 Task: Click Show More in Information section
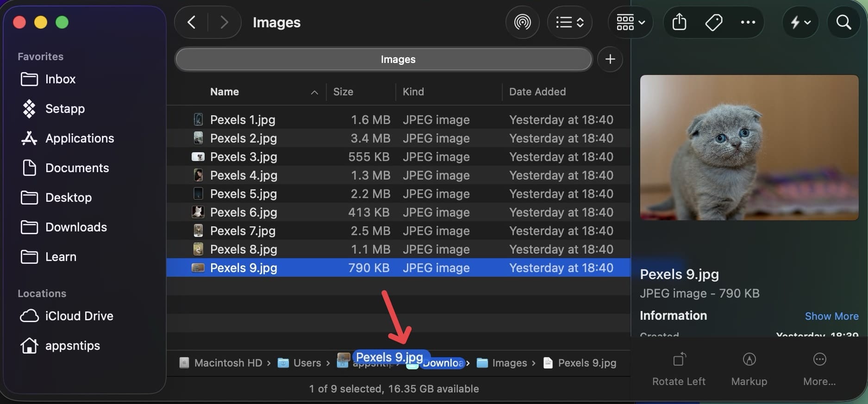pyautogui.click(x=831, y=316)
